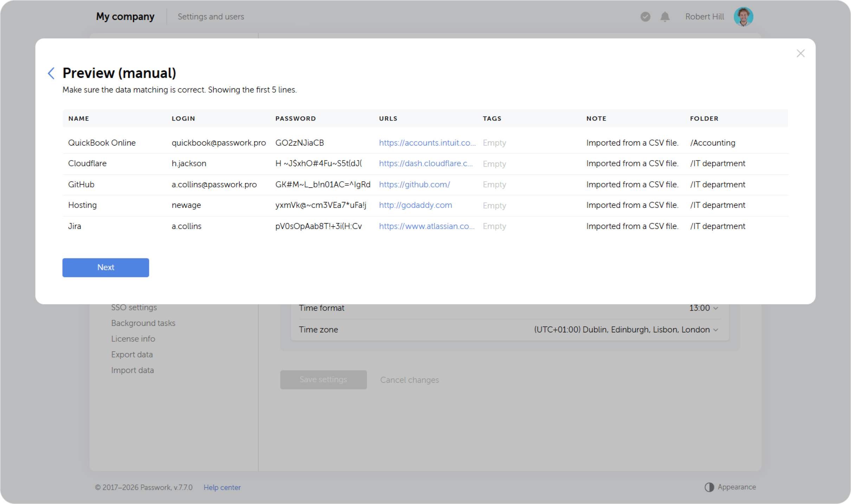Select the Cloudflare name cell
Image resolution: width=851 pixels, height=504 pixels.
click(x=87, y=163)
